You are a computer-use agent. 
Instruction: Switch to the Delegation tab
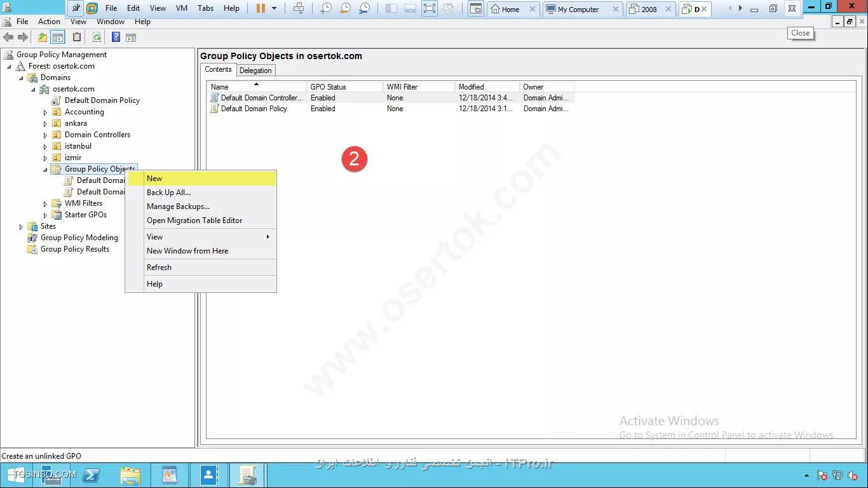(x=255, y=71)
